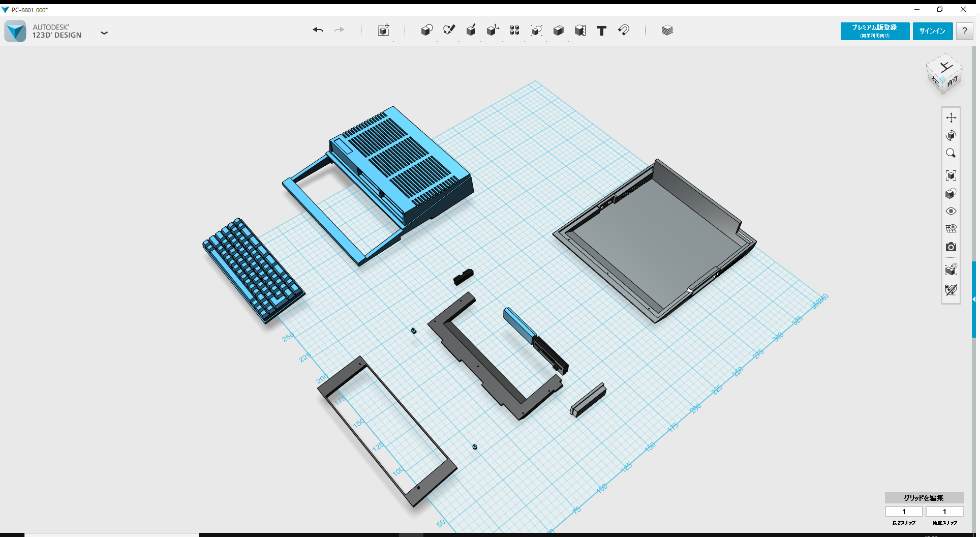Image resolution: width=980 pixels, height=537 pixels.
Task: Click the 長さスナップ length snap input field
Action: [904, 512]
